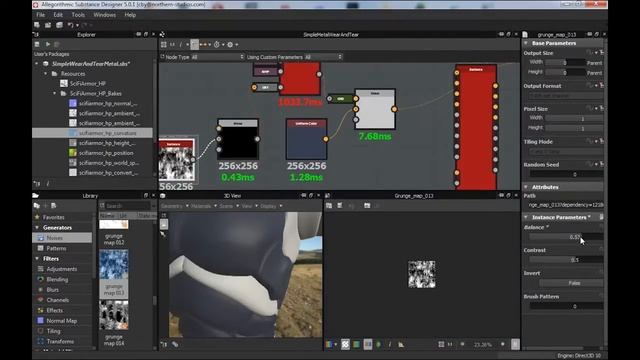640x360 pixels.
Task: Open the Materials menu in 3D View
Action: point(203,206)
